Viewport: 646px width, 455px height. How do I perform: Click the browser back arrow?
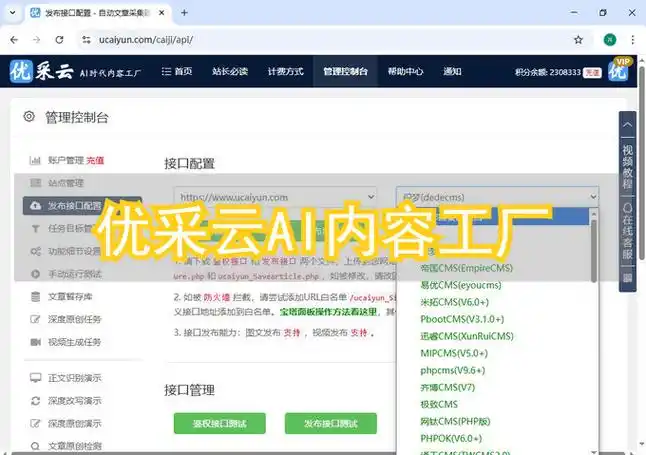[x=14, y=40]
